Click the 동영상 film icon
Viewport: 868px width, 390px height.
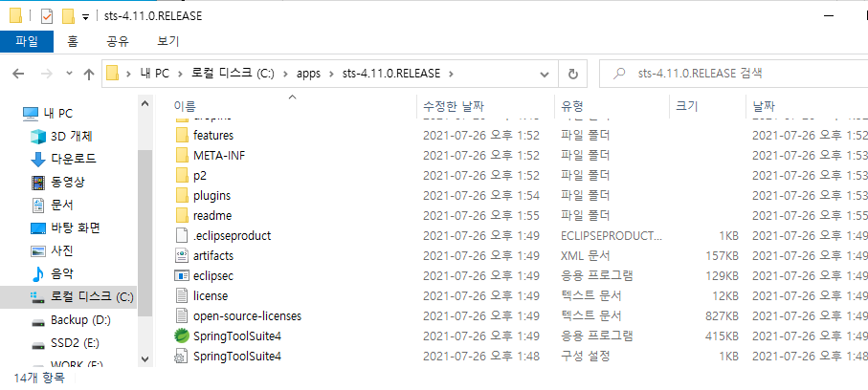37,182
